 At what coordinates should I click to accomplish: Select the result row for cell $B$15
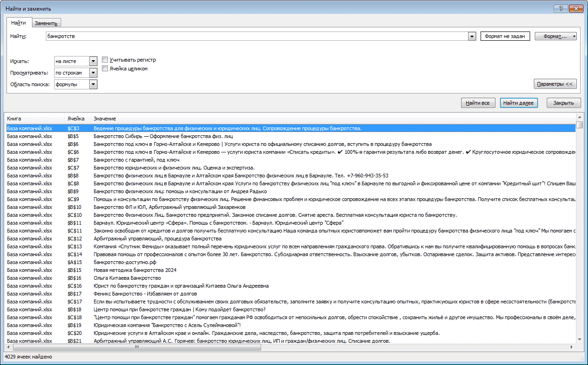(x=291, y=270)
